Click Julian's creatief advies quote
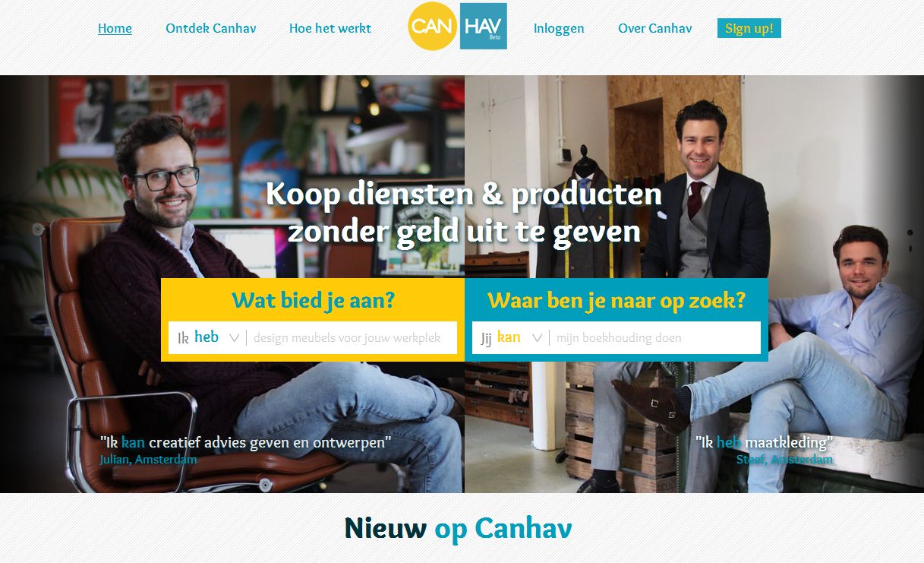 (246, 443)
